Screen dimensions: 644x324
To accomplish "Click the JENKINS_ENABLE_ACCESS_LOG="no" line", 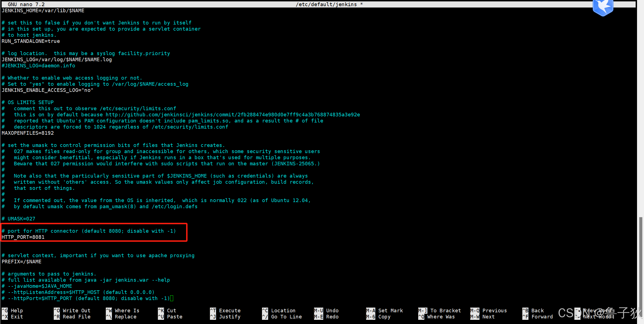I will [48, 90].
